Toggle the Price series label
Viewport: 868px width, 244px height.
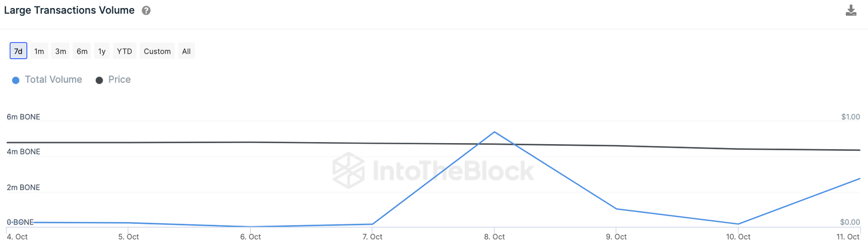coord(119,80)
